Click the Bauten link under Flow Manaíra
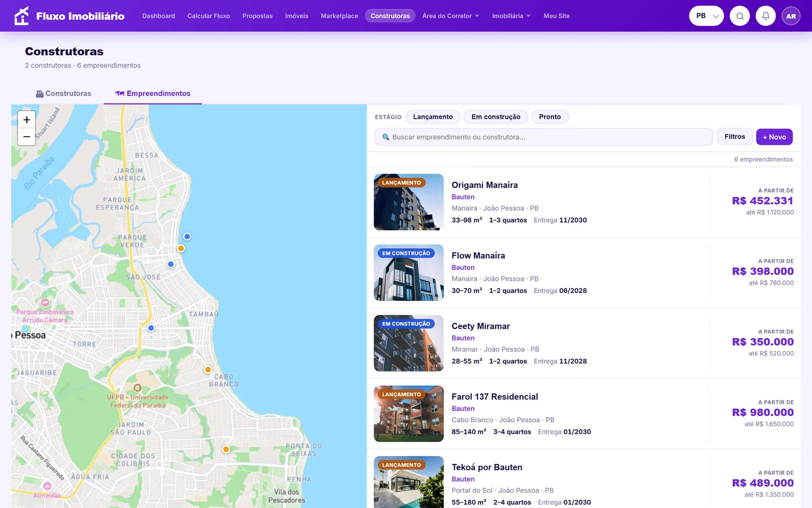This screenshot has width=812, height=508. coord(463,268)
